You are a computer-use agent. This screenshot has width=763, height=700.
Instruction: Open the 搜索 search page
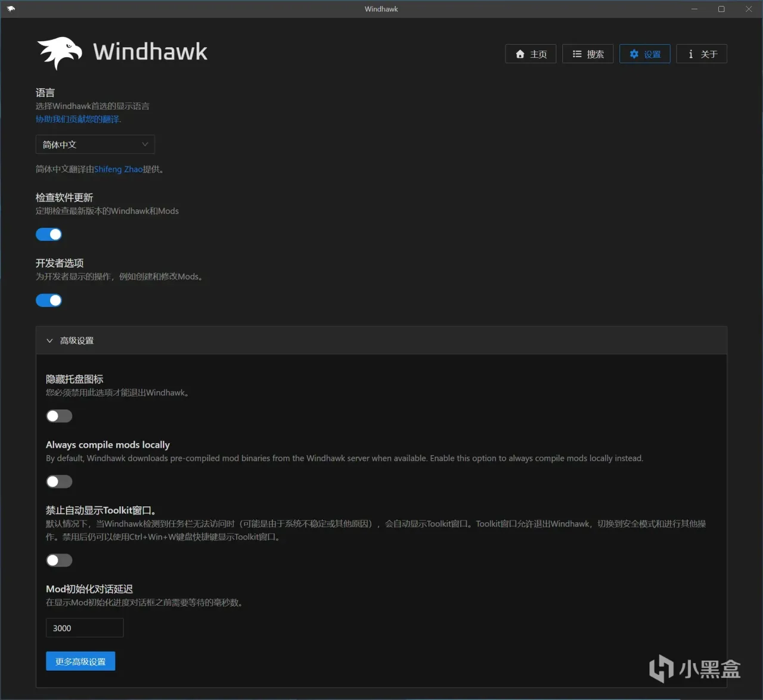point(588,54)
